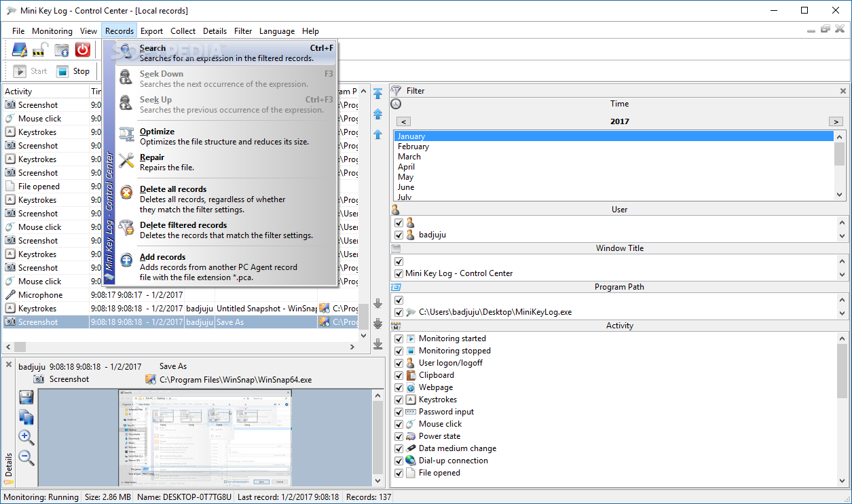Click the Search magnifier icon in menu
852x504 pixels.
point(127,52)
